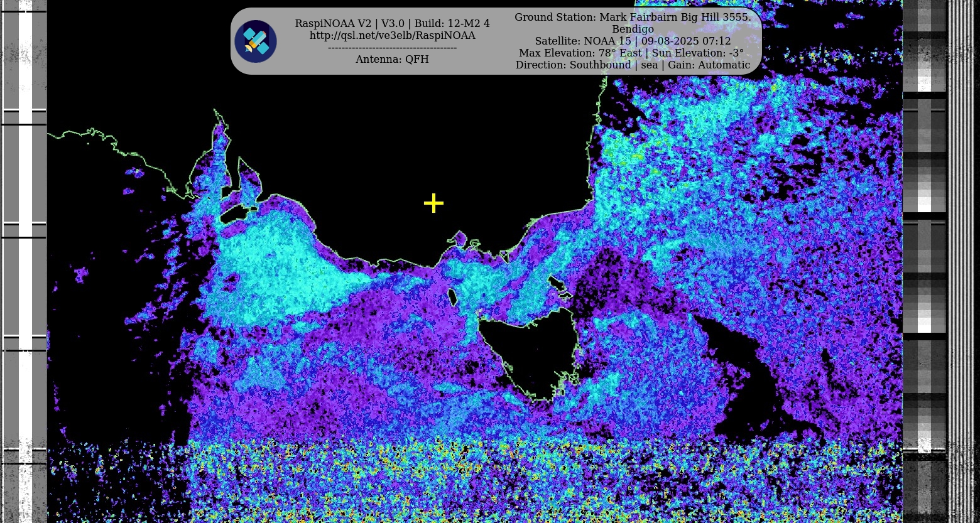Click the RaspiNOAA V2 build version text
This screenshot has width=980, height=523.
392,23
